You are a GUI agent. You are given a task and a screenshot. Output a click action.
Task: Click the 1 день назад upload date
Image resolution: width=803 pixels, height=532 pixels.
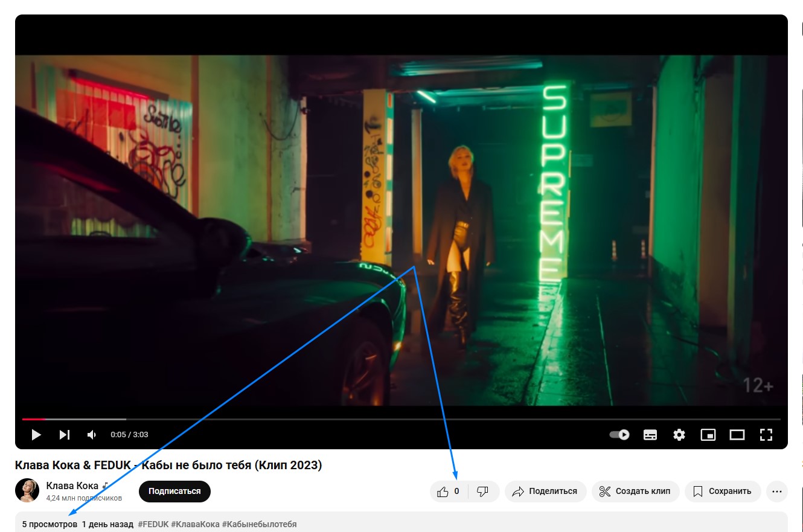coord(107,524)
